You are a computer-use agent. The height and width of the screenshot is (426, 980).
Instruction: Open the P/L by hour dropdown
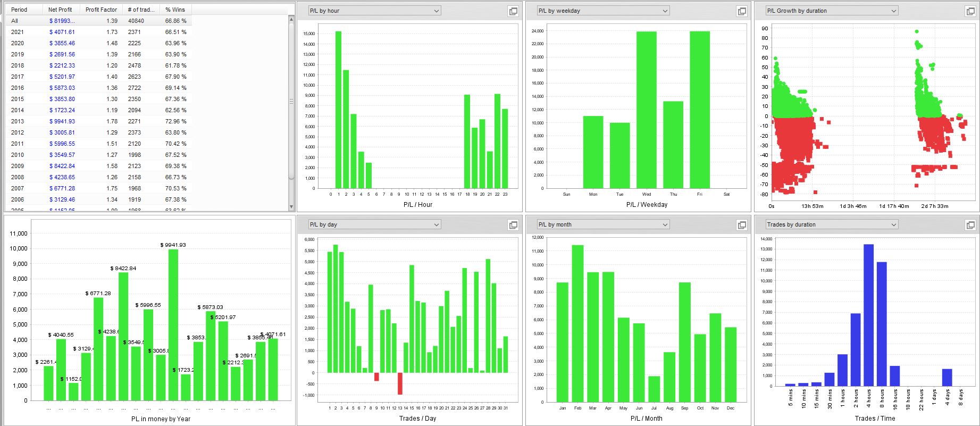(374, 11)
